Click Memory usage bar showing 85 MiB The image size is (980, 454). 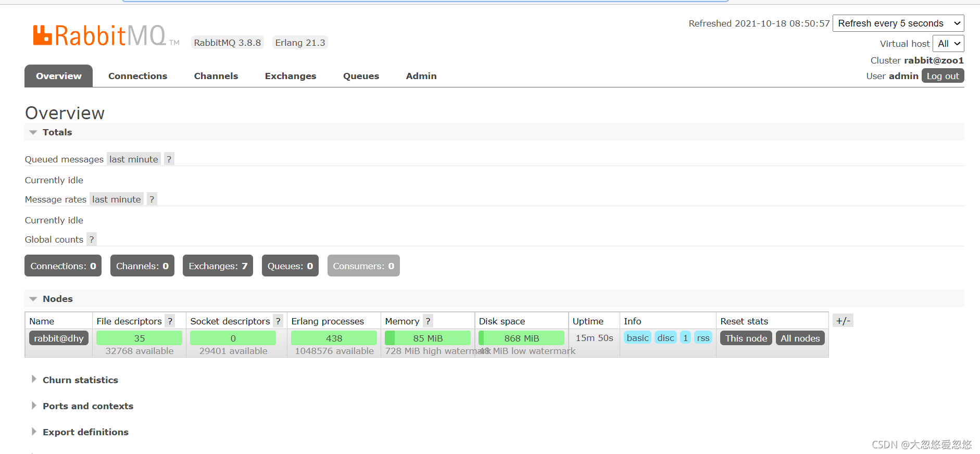tap(428, 338)
